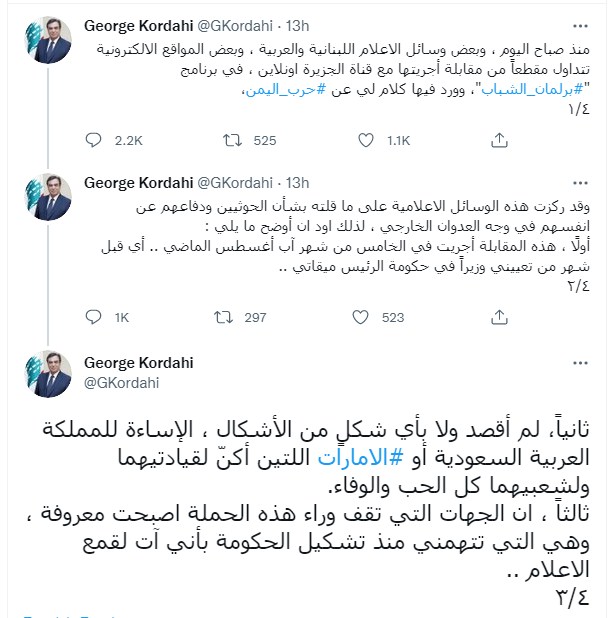Open George Kordahi name on third tweet
Viewport: 612px width, 618px height.
[139, 362]
